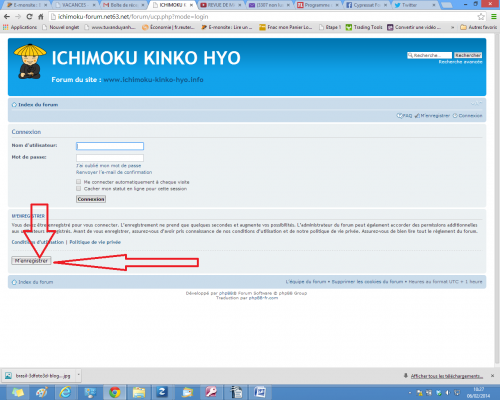Launch Internet Explorer from the taskbar
The image size is (500, 400).
65,392
